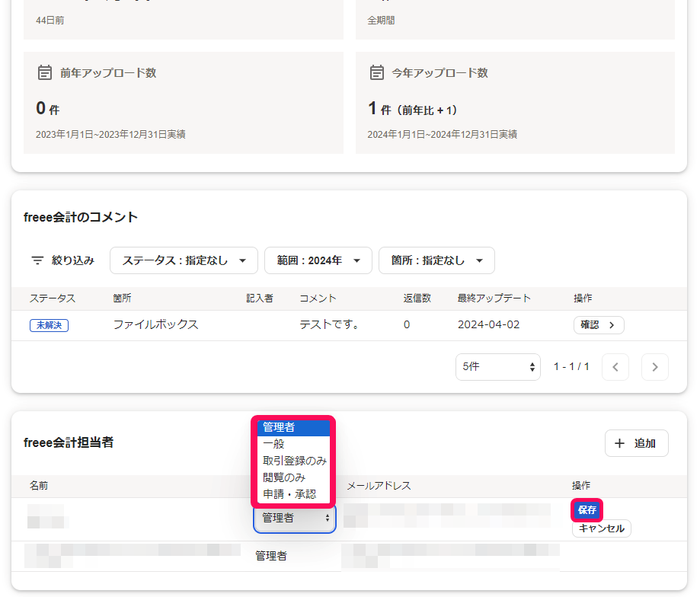Click the 0 件 upload count

tap(48, 108)
